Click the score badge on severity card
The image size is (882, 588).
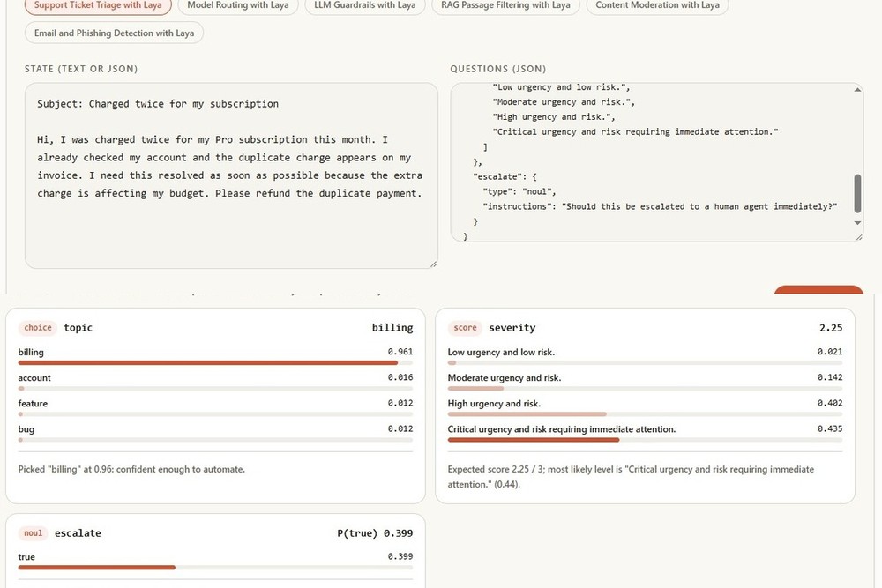coord(465,328)
